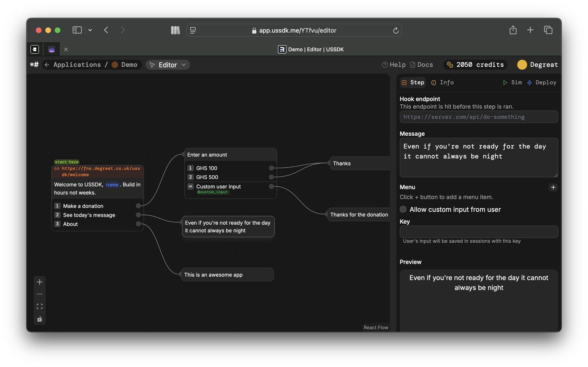Click the Degreat user profile avatar
Screen dimensions: 588x367
(x=523, y=65)
